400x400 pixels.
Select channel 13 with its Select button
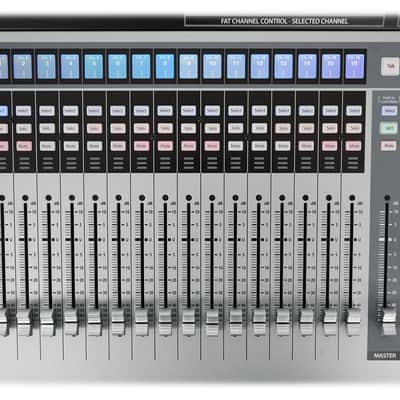click(x=283, y=111)
